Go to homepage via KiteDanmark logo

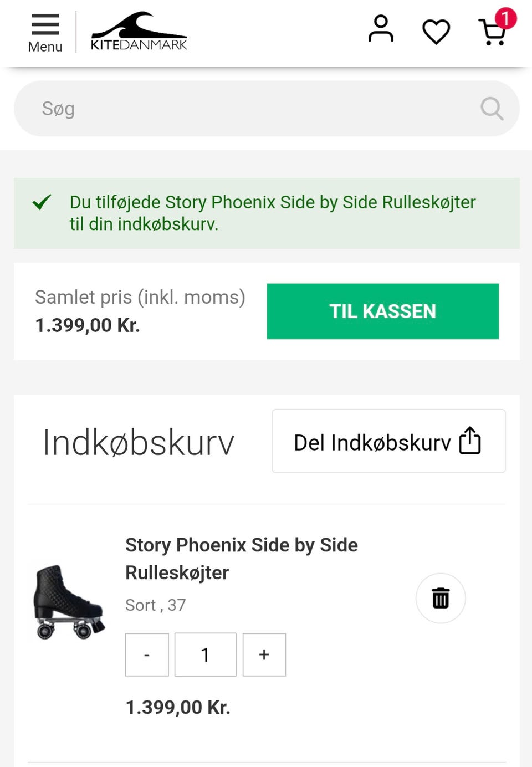click(139, 32)
